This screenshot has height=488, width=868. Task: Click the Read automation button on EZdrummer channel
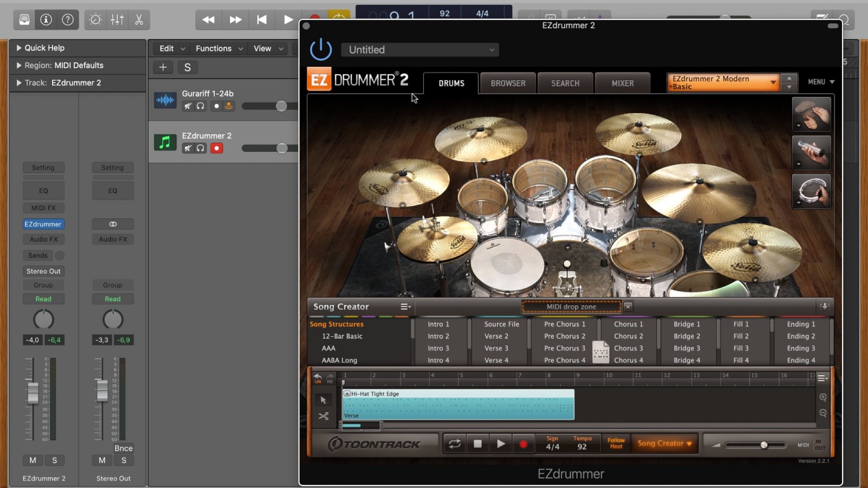pyautogui.click(x=43, y=299)
